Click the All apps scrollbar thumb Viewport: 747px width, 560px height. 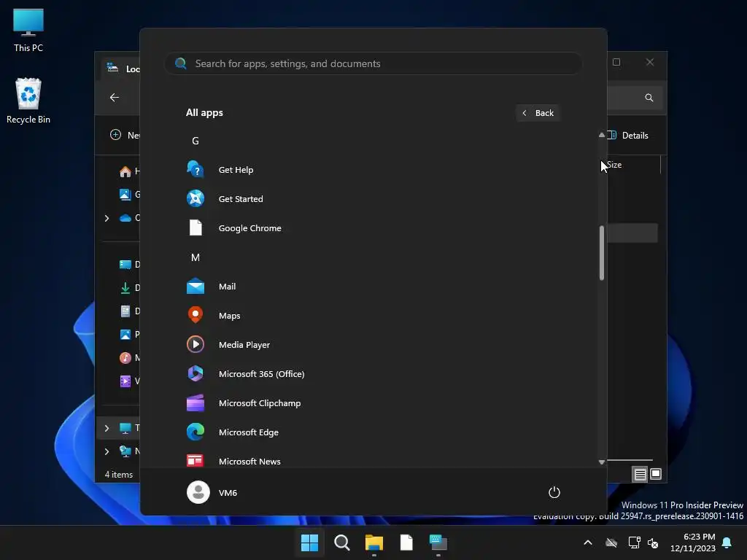[x=602, y=252]
